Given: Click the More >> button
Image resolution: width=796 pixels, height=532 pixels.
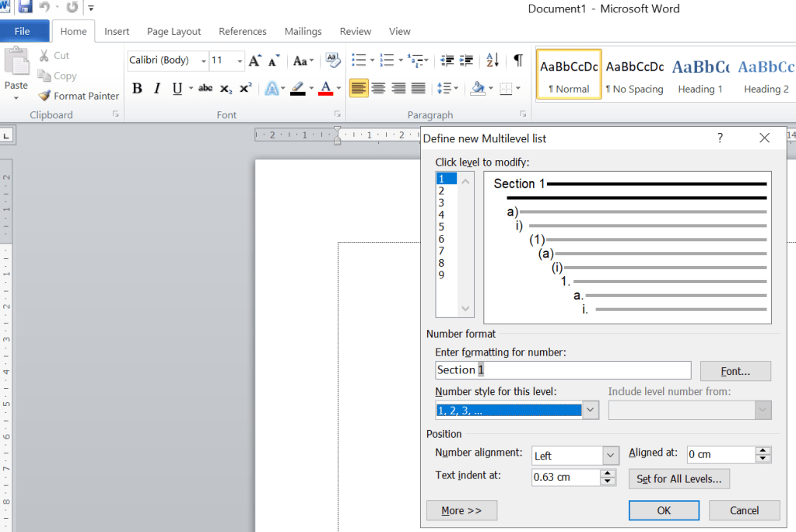Looking at the screenshot, I should 461,510.
